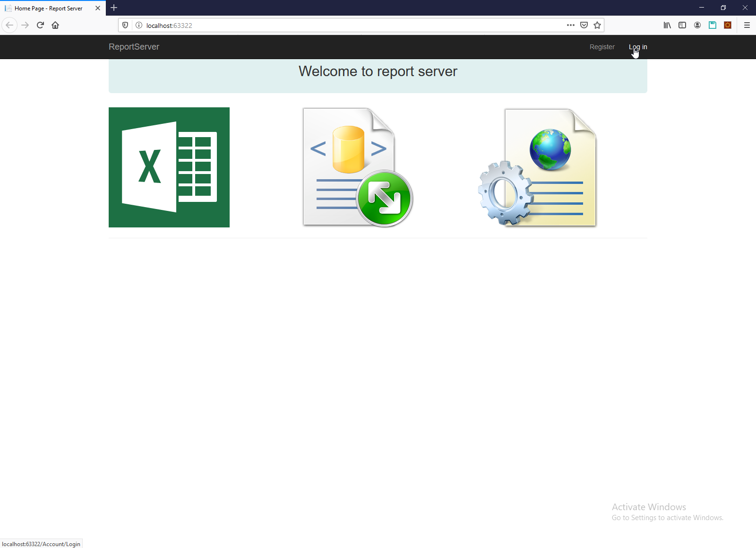756x548 pixels.
Task: Toggle the sidebars icon
Action: point(682,25)
